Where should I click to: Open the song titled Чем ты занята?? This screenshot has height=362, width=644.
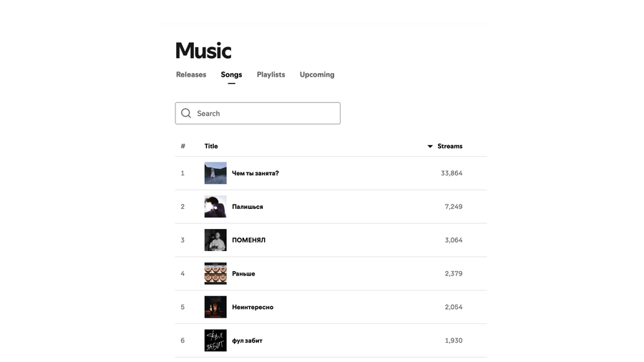click(255, 173)
